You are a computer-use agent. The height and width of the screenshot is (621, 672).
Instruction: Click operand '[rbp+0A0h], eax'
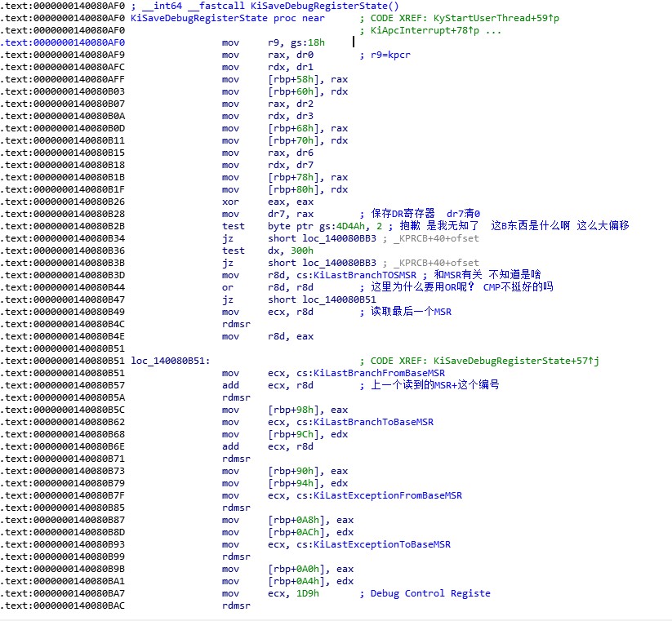[311, 569]
